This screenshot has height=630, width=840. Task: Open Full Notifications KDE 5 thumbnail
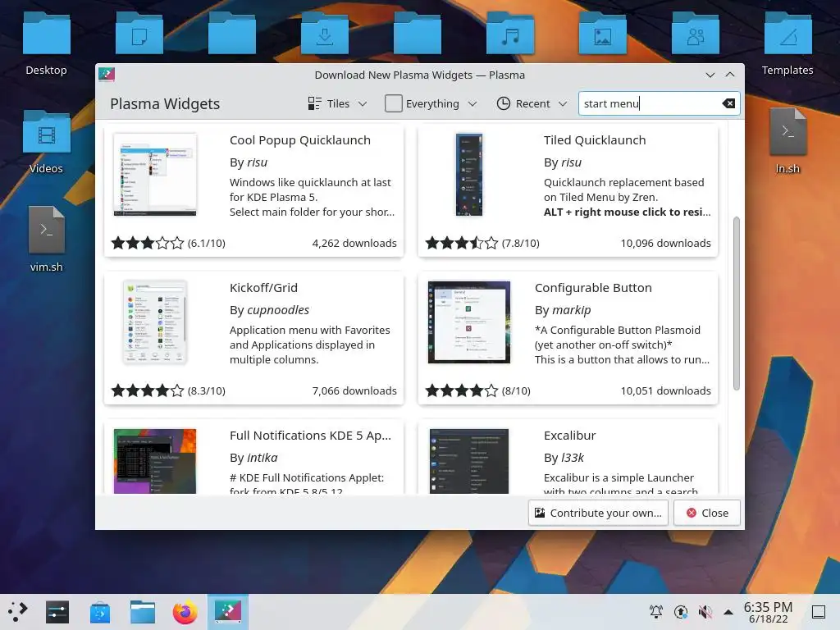pos(155,461)
